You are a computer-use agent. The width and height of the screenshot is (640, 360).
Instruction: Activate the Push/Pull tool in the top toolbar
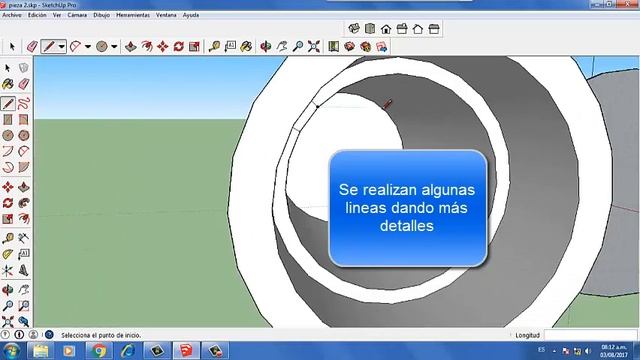pos(131,47)
